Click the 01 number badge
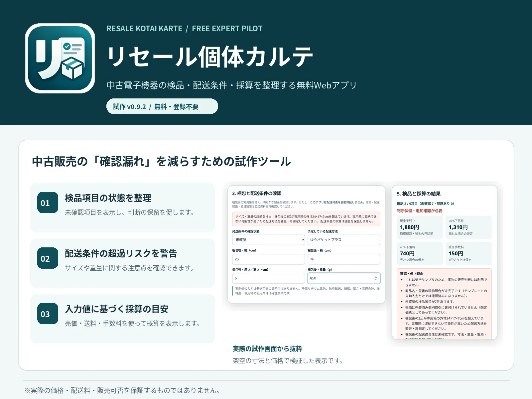 [48, 202]
